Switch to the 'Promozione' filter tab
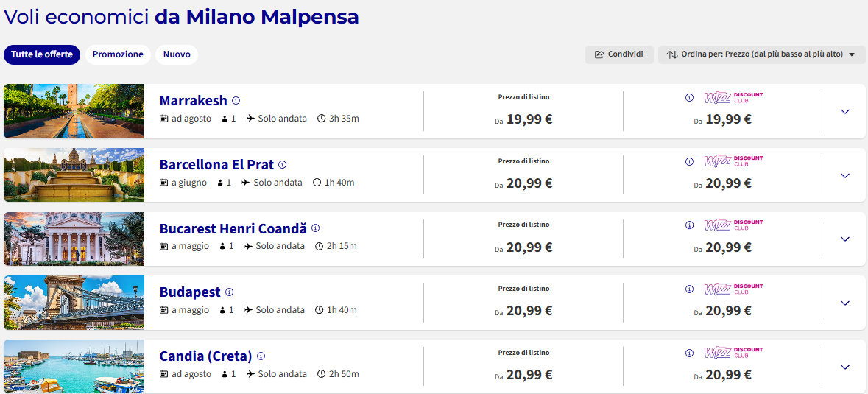868x394 pixels. pyautogui.click(x=118, y=54)
